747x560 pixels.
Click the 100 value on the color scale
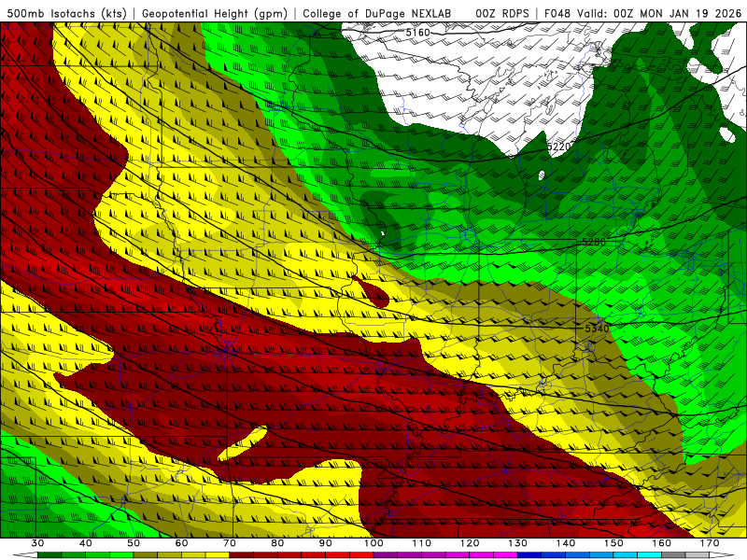[x=373, y=543]
